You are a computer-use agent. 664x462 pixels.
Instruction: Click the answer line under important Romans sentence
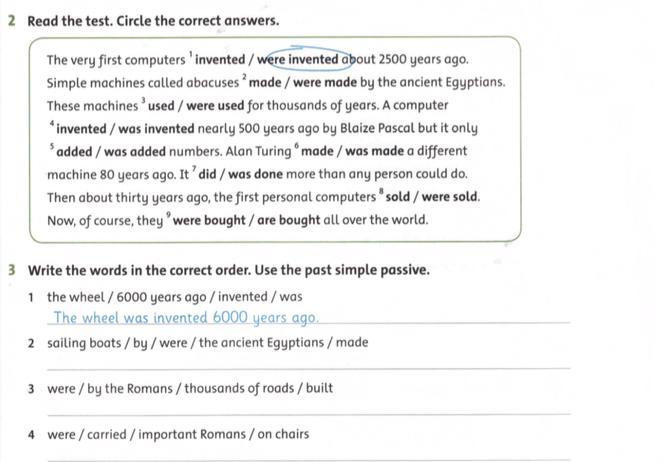coord(309,453)
